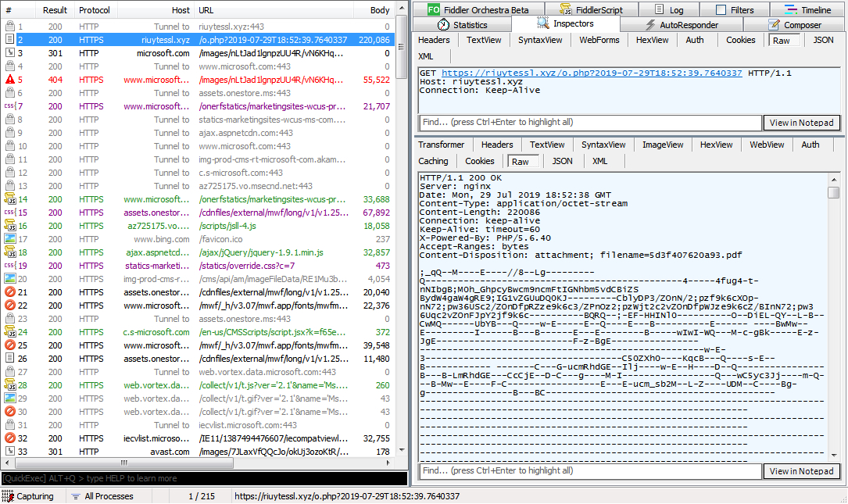
Task: Click the blocked icon of session 21
Action: (9, 292)
